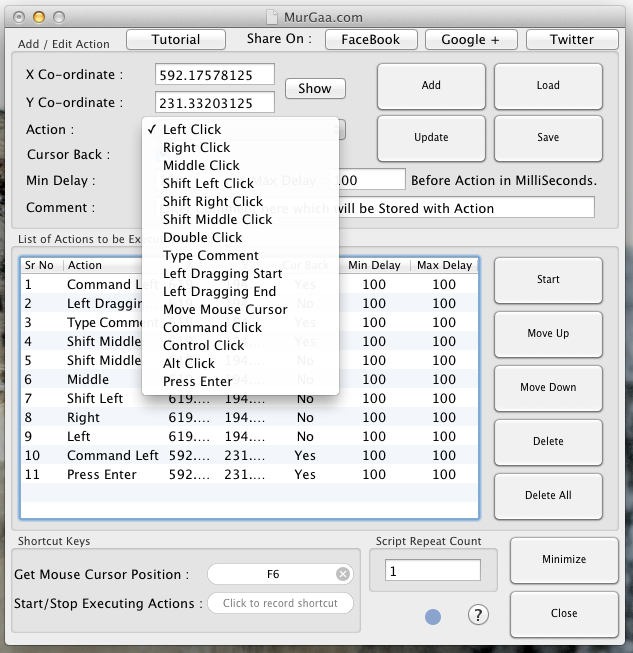Viewport: 633px width, 653px height.
Task: Select Left Dragging Start option
Action: [240, 273]
